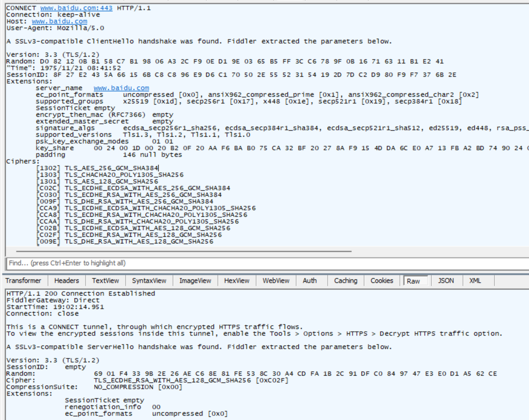Click the TLS_CHACHA20_POLY1305_SHA256 cipher line
Viewport: 529px width, 420px height.
tap(110, 175)
